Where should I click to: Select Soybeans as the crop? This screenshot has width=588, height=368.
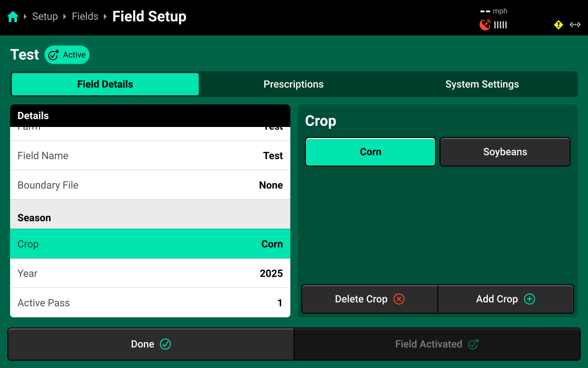(x=505, y=152)
